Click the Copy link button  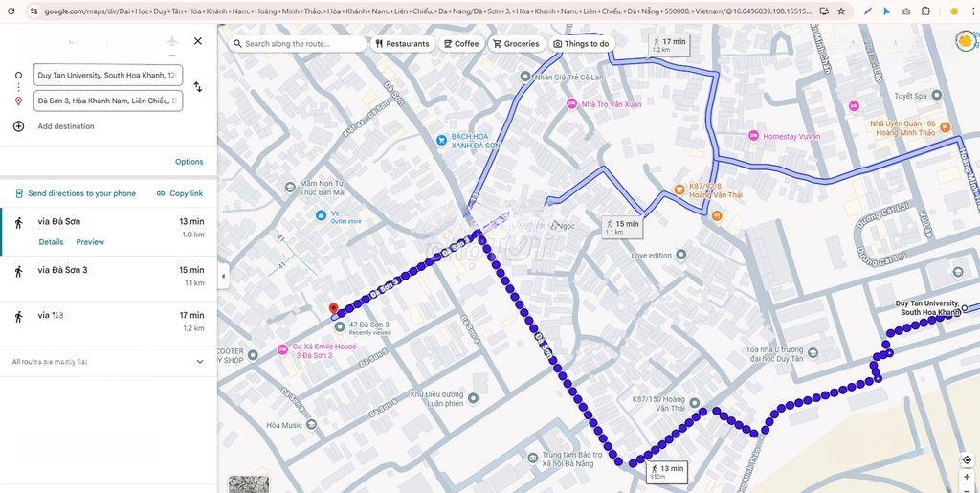(x=179, y=193)
